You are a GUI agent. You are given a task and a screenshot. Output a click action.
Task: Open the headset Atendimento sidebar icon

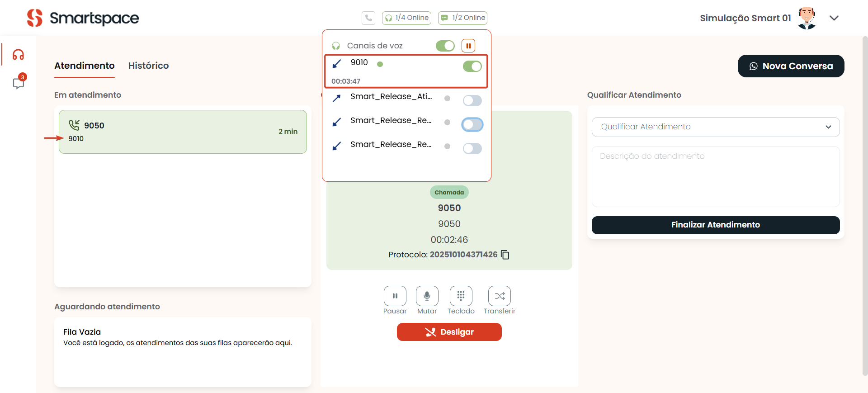(18, 55)
